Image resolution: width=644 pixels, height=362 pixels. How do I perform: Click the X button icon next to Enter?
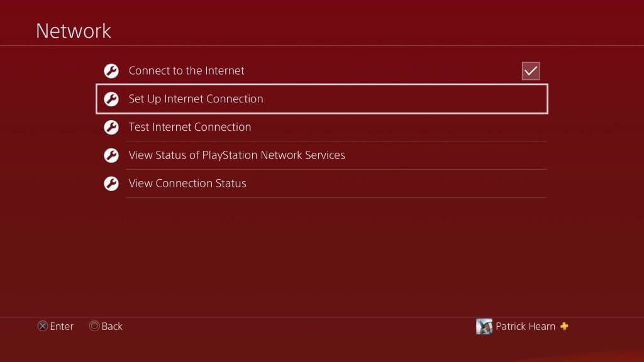(43, 326)
